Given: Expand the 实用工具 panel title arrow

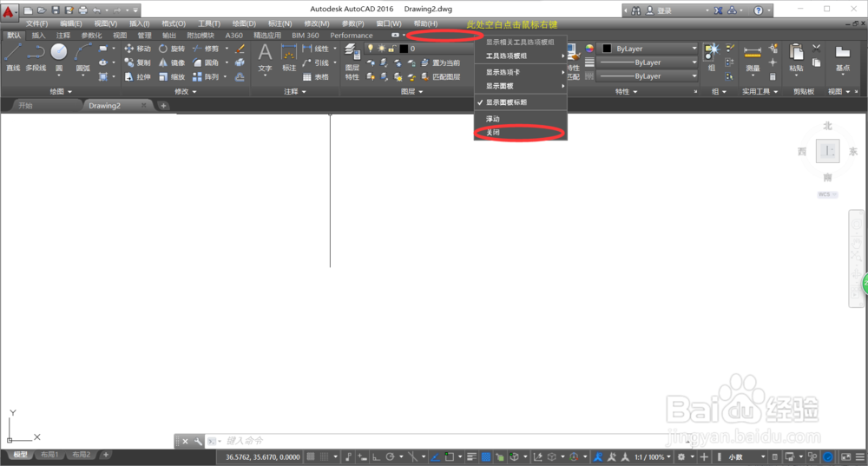Looking at the screenshot, I should click(x=775, y=92).
